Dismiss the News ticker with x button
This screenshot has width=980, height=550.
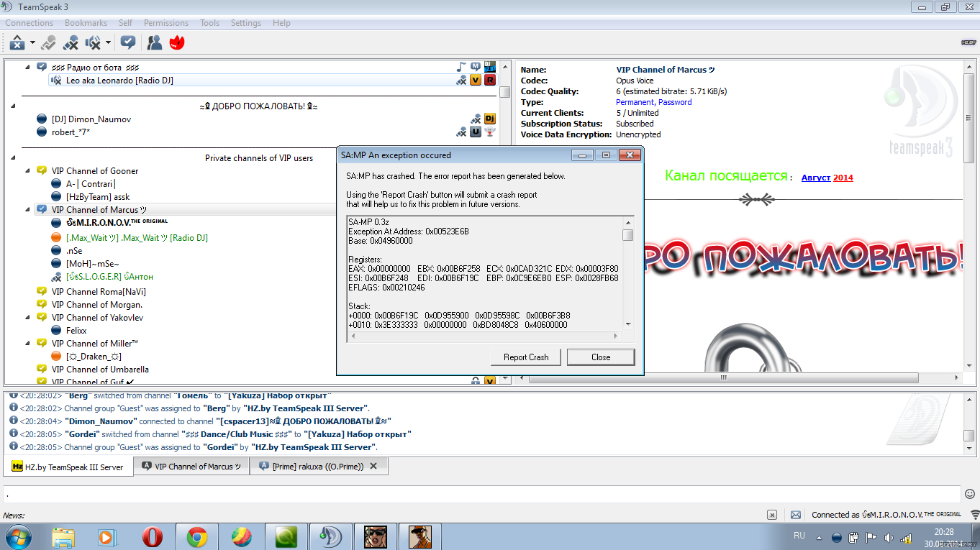[772, 515]
